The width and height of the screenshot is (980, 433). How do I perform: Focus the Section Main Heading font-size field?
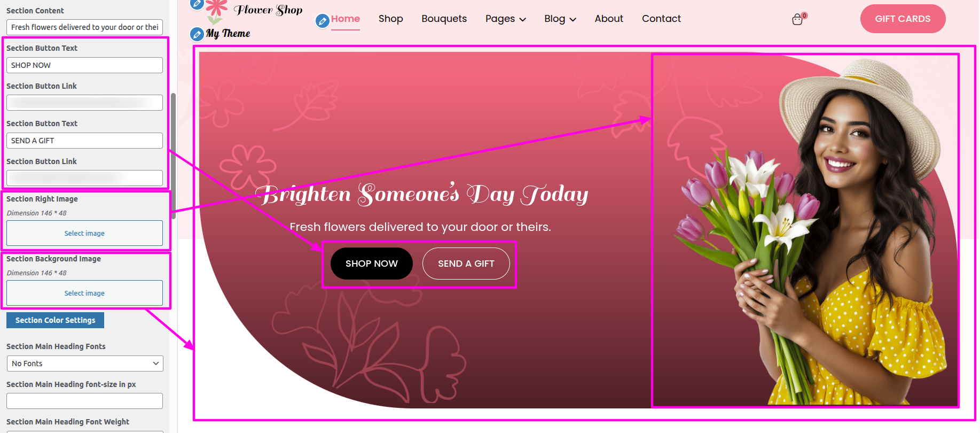(85, 401)
